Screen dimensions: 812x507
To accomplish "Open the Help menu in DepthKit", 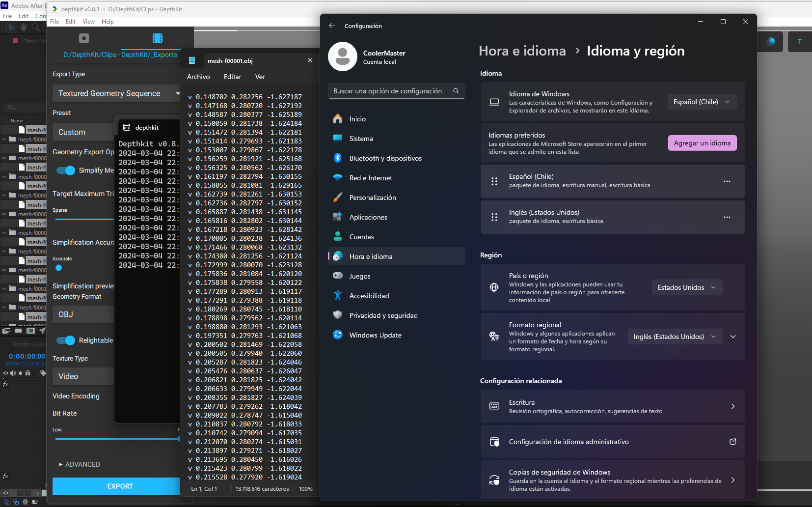I will [108, 22].
